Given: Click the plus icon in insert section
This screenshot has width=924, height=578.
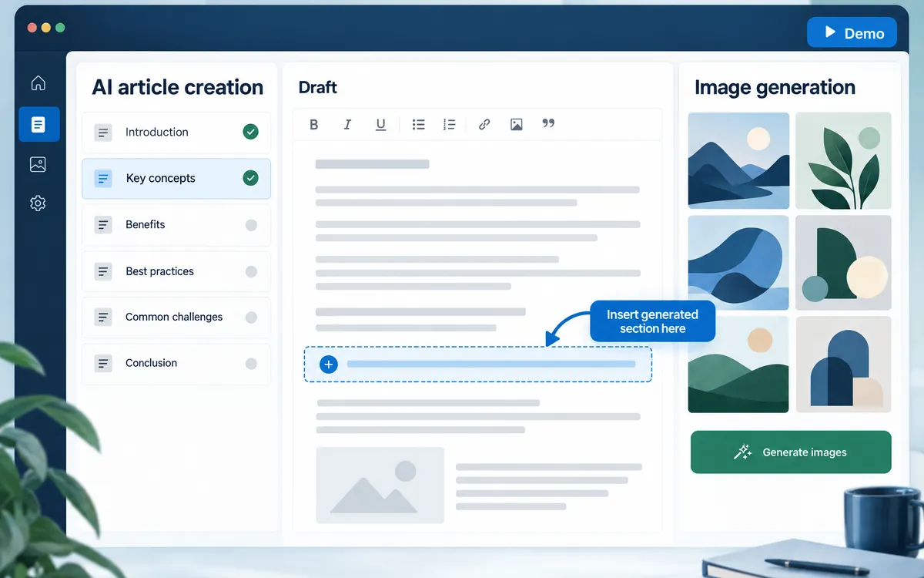Looking at the screenshot, I should [x=329, y=364].
